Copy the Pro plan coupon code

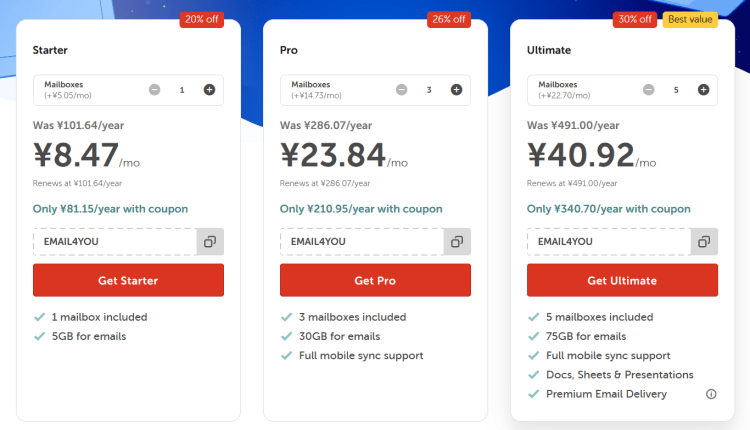[457, 242]
